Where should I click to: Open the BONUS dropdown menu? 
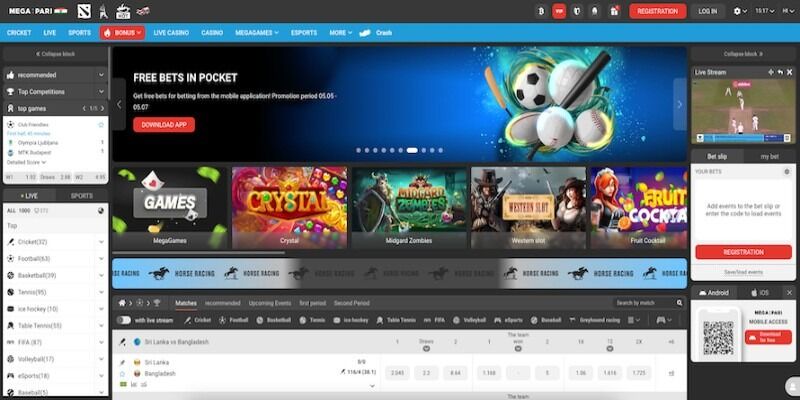122,33
